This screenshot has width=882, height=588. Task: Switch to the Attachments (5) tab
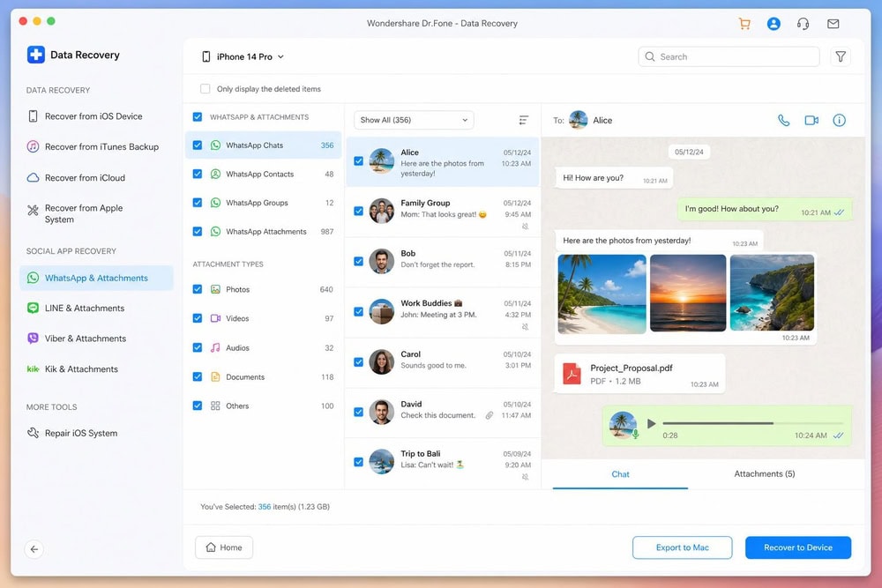click(x=765, y=474)
